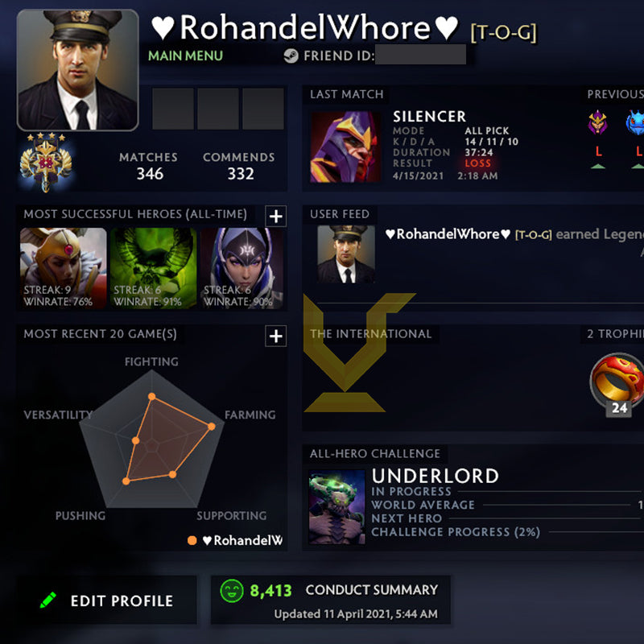Click the pencil icon on Edit Profile
Image resolution: width=644 pixels, height=644 pixels.
click(x=48, y=600)
